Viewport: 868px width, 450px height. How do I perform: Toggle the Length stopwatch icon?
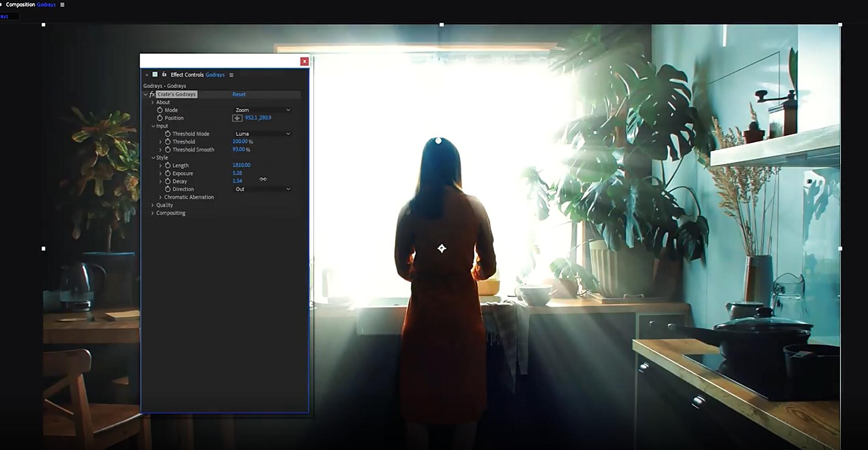click(168, 165)
